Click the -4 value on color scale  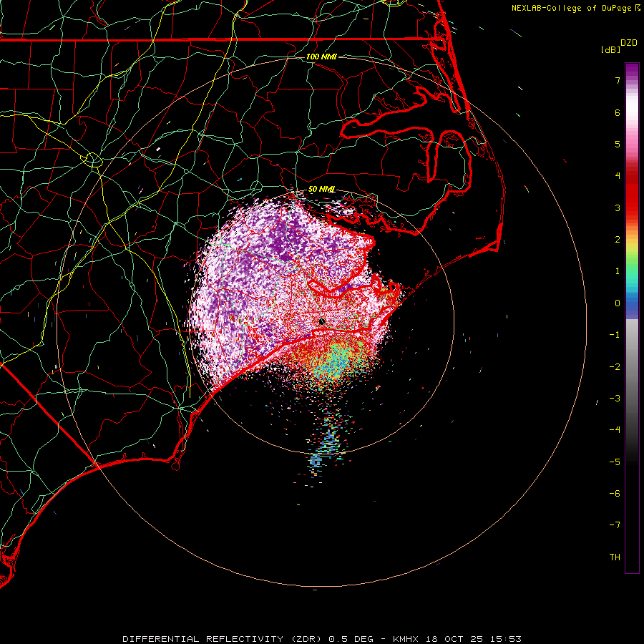click(615, 430)
